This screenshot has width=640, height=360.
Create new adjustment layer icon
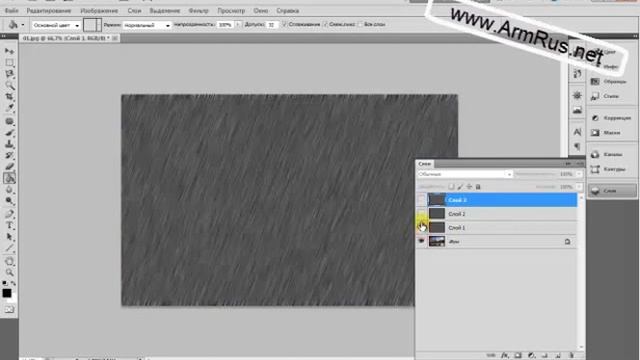(x=531, y=355)
